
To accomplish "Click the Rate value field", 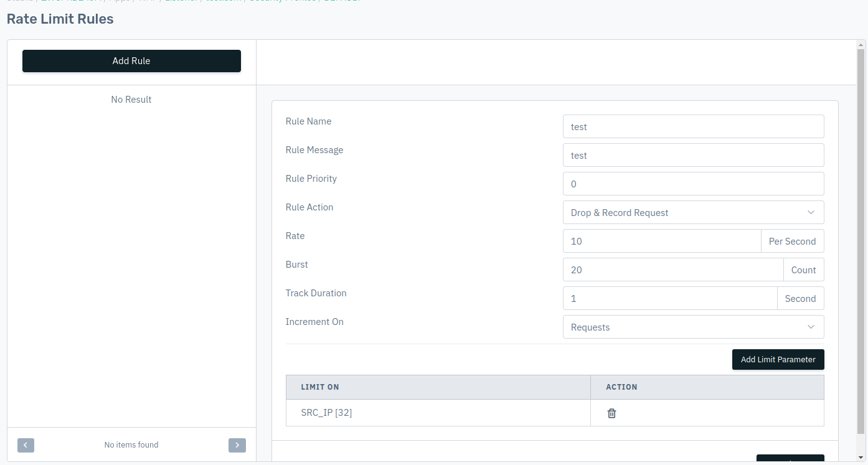I will coord(661,241).
